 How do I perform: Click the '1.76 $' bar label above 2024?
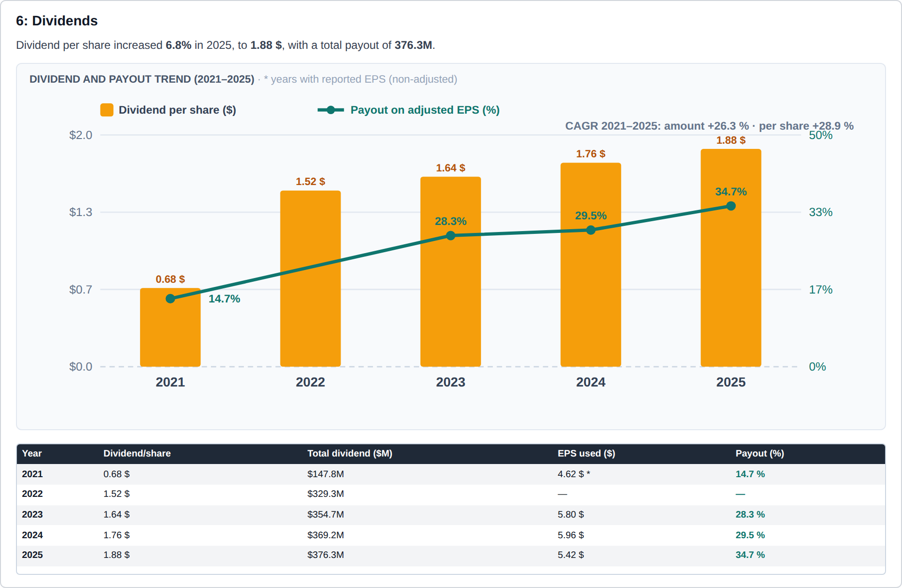click(591, 154)
